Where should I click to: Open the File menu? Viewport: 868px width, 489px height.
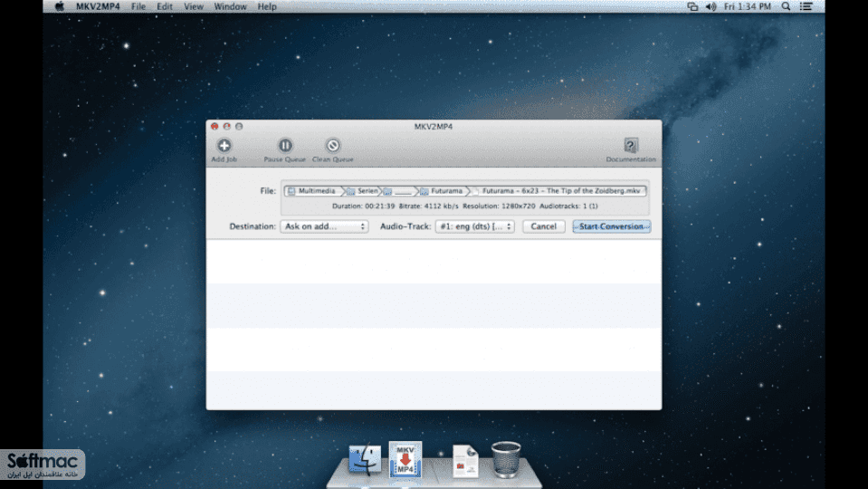click(138, 6)
